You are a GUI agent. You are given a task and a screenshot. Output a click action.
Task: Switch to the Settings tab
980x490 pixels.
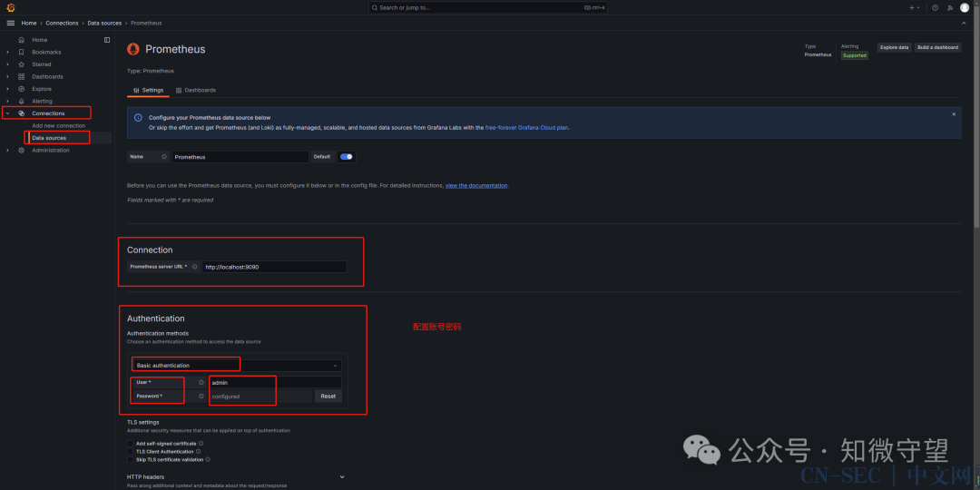[148, 90]
